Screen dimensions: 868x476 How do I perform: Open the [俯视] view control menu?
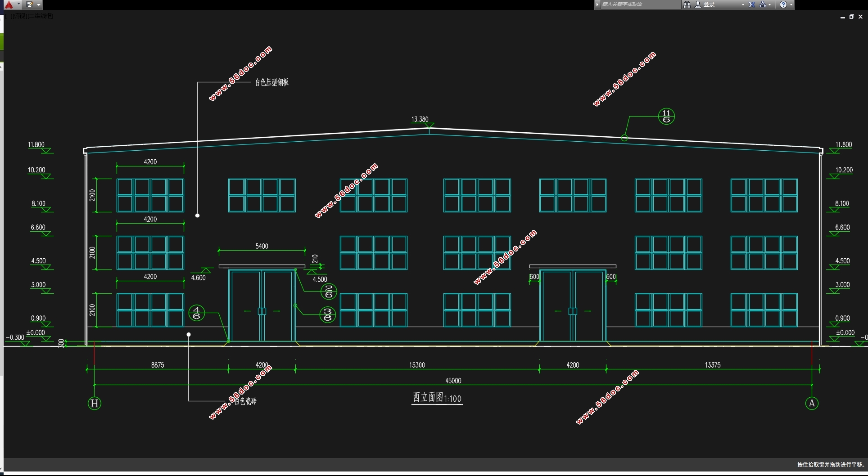[19, 16]
